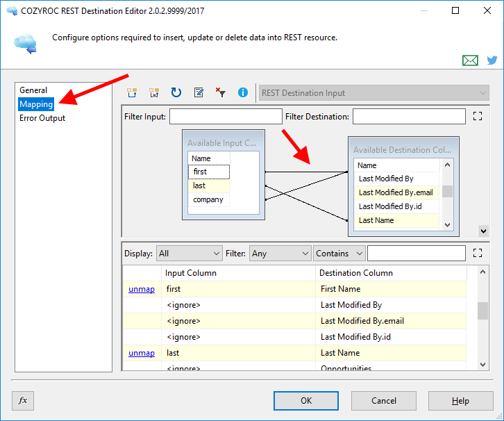Open the Filter Any dropdown

(x=280, y=254)
